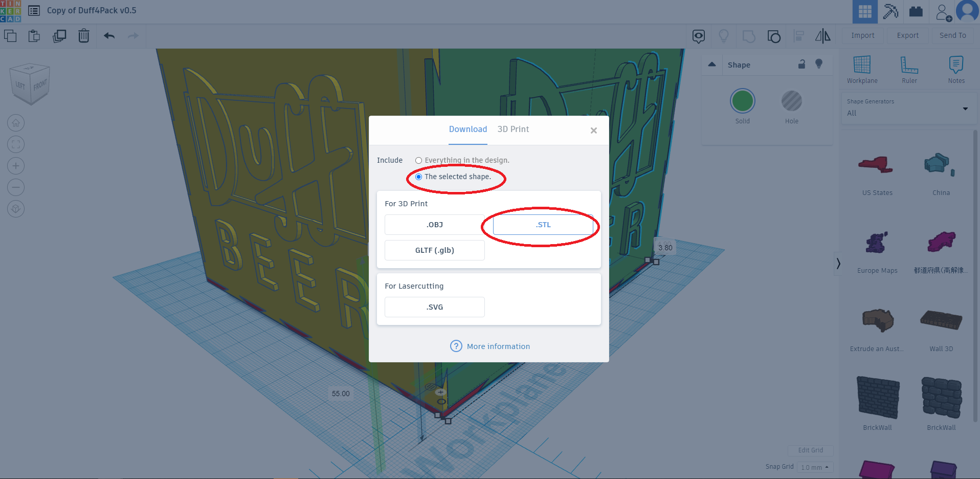Click the Tinkercad logo
This screenshot has width=980, height=479.
[x=11, y=11]
